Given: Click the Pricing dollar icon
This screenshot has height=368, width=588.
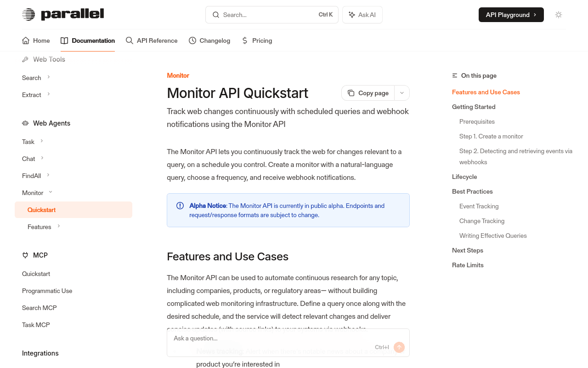Looking at the screenshot, I should coord(245,40).
